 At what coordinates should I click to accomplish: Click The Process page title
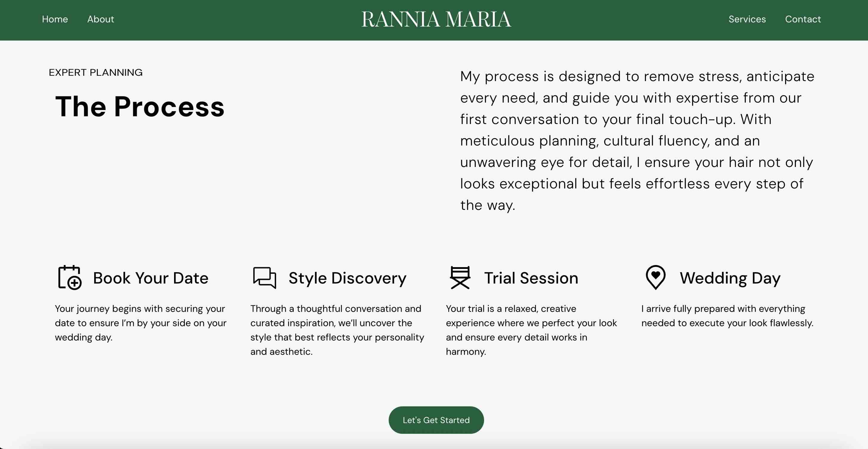(x=139, y=107)
